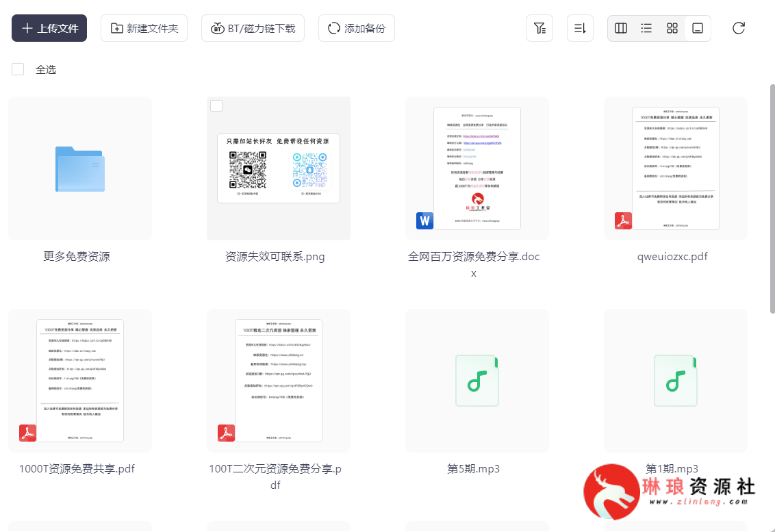The width and height of the screenshot is (775, 532).
Task: Click the 100T二次元资源免费分享.pdf file name
Action: (275, 477)
